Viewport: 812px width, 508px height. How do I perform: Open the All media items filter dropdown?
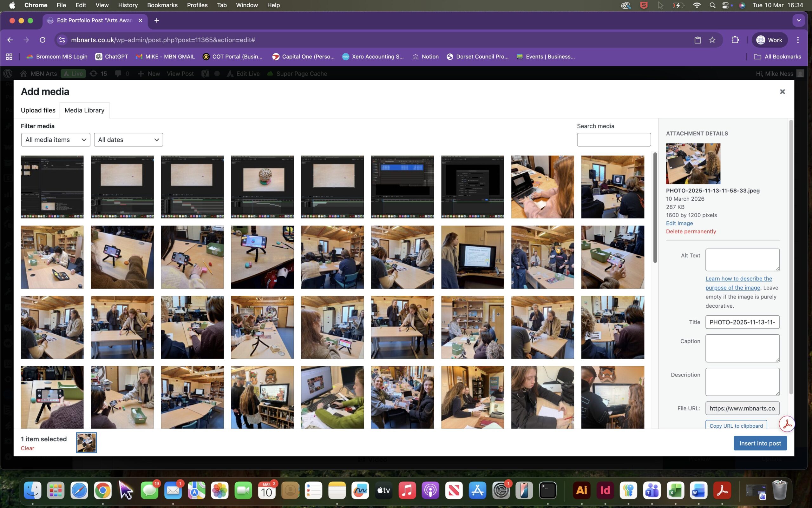point(56,140)
